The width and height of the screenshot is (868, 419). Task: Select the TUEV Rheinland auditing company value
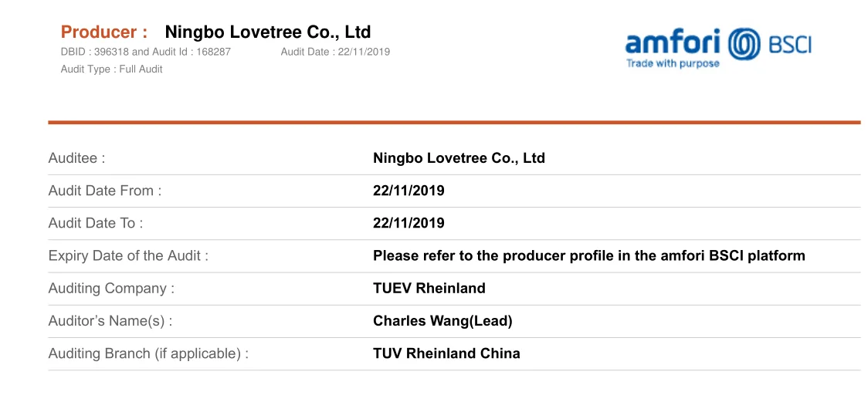point(429,289)
